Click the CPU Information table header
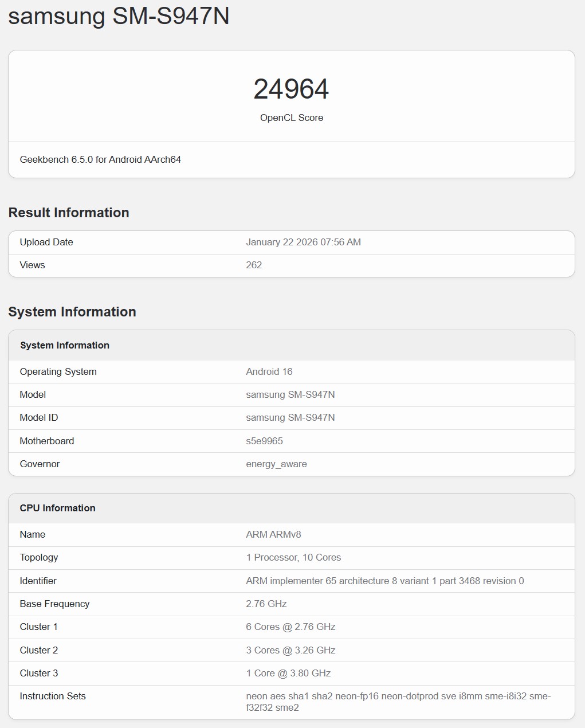 (58, 508)
